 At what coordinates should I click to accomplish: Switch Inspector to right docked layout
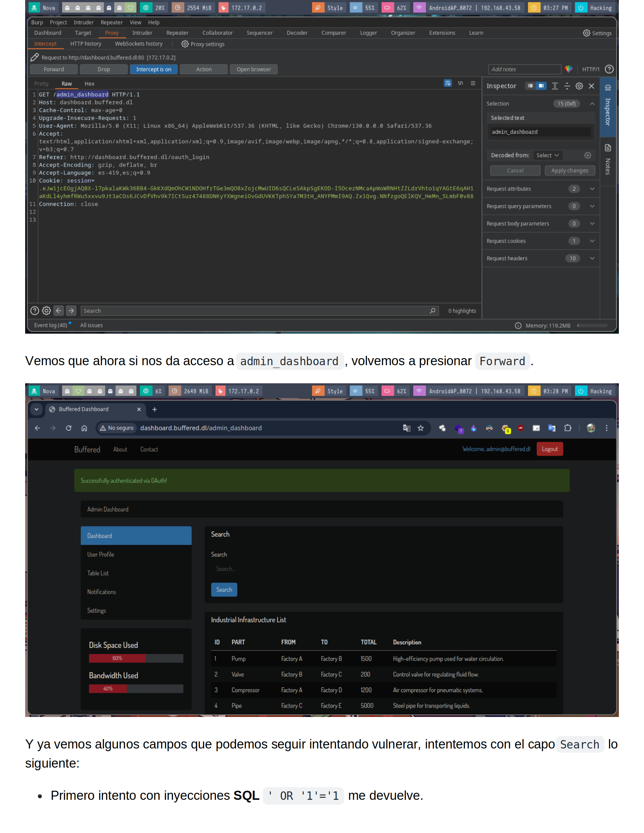[x=541, y=86]
